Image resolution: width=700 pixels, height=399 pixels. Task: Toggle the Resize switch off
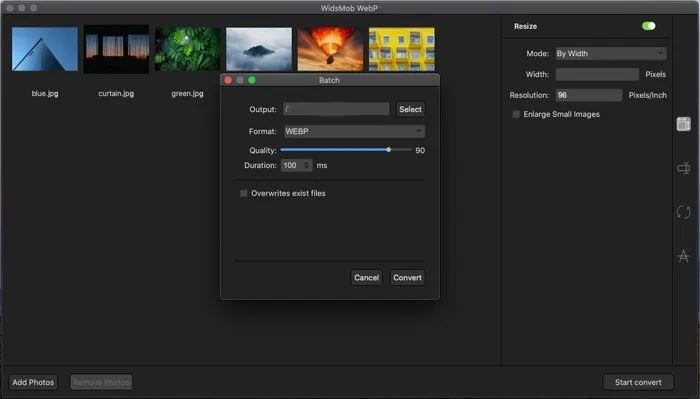648,26
